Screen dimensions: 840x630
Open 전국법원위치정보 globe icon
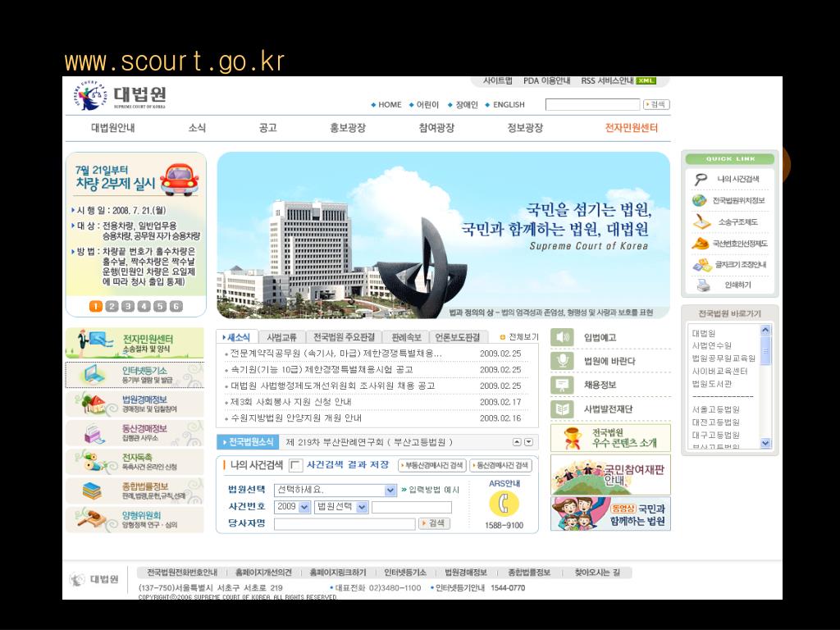(699, 200)
